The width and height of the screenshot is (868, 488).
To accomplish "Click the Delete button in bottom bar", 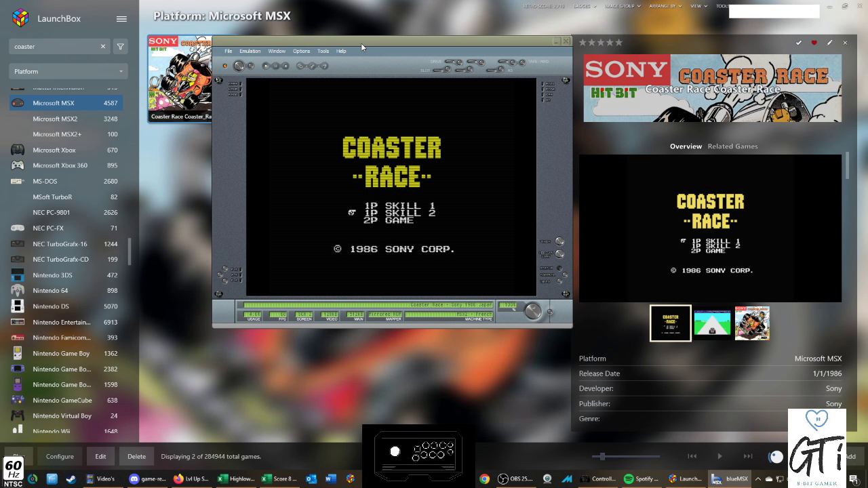I will [136, 456].
